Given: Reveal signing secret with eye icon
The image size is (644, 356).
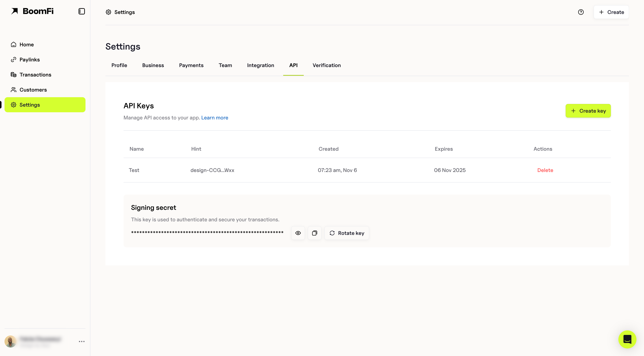Looking at the screenshot, I should coord(298,233).
